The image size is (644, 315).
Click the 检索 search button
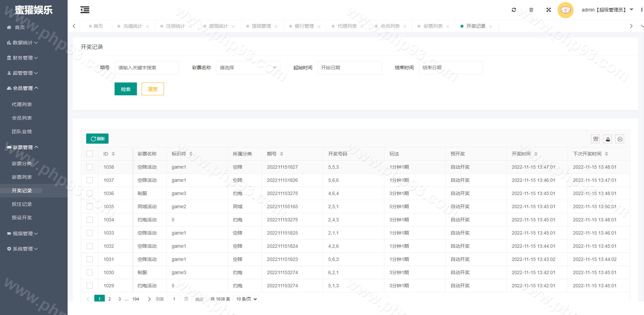click(x=125, y=89)
